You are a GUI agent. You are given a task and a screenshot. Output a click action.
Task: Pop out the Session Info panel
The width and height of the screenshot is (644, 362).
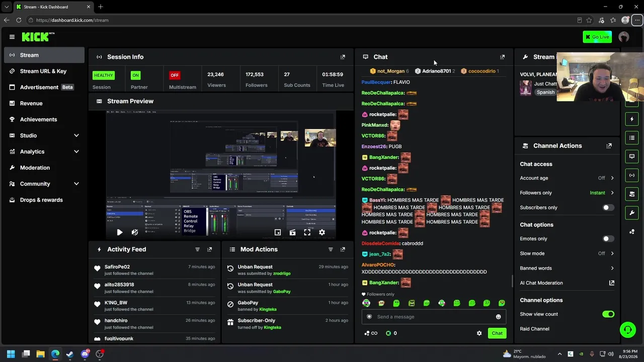(x=343, y=57)
